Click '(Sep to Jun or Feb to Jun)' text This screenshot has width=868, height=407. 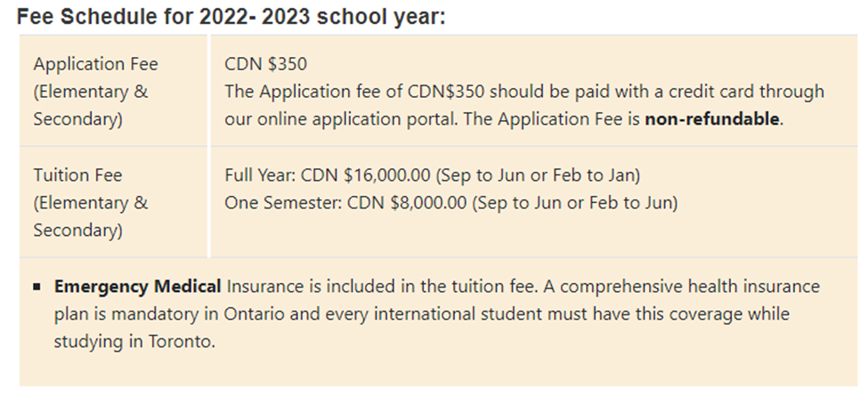[575, 203]
